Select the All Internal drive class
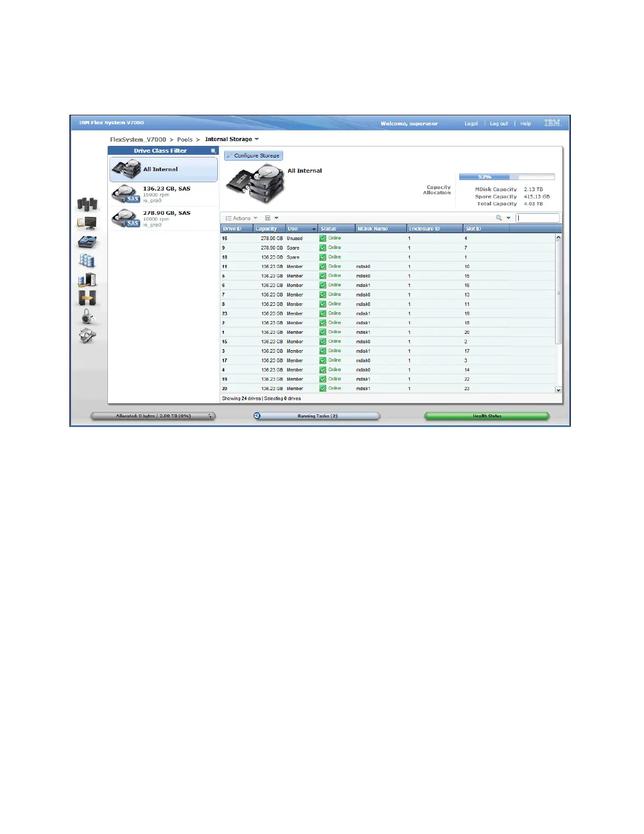The image size is (644, 834). pos(164,170)
